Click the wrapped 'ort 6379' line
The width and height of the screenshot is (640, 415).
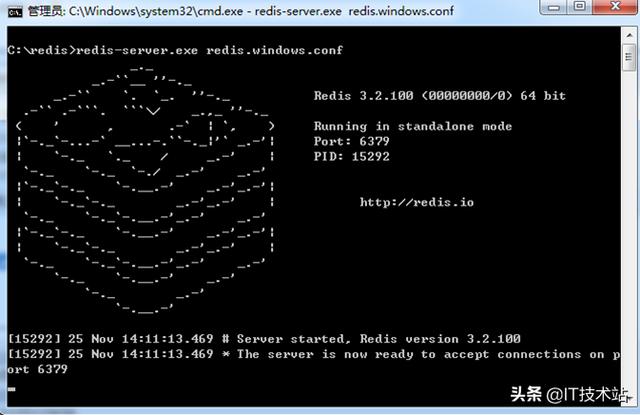tap(37, 369)
